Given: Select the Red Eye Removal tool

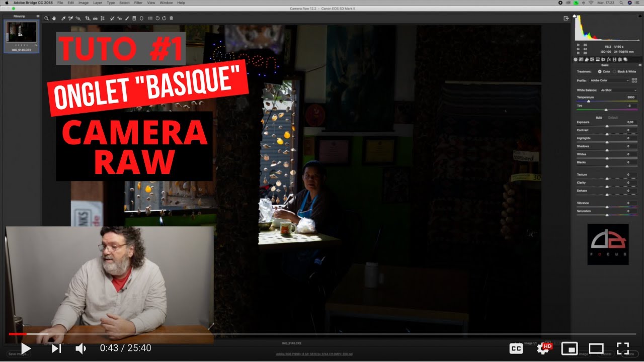Looking at the screenshot, I should point(119,18).
